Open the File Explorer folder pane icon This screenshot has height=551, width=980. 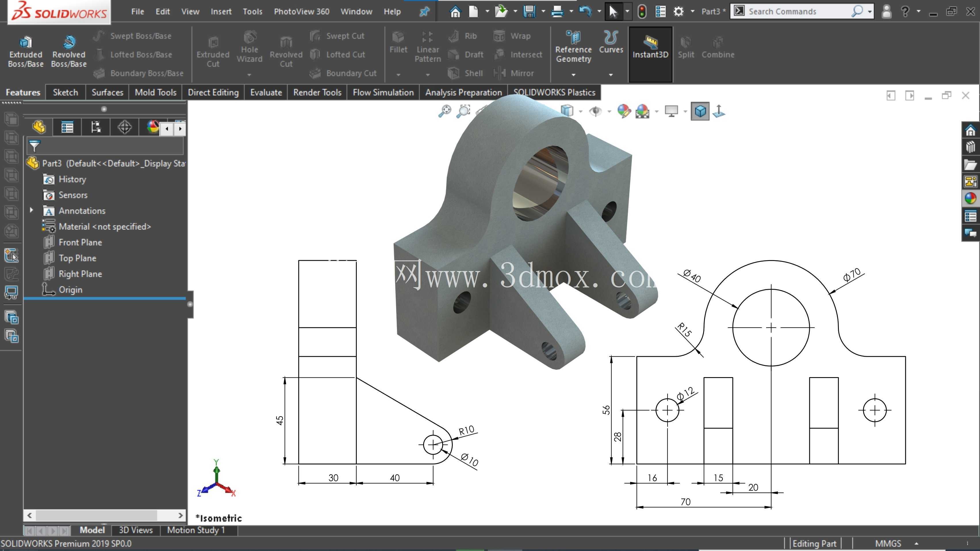point(971,164)
